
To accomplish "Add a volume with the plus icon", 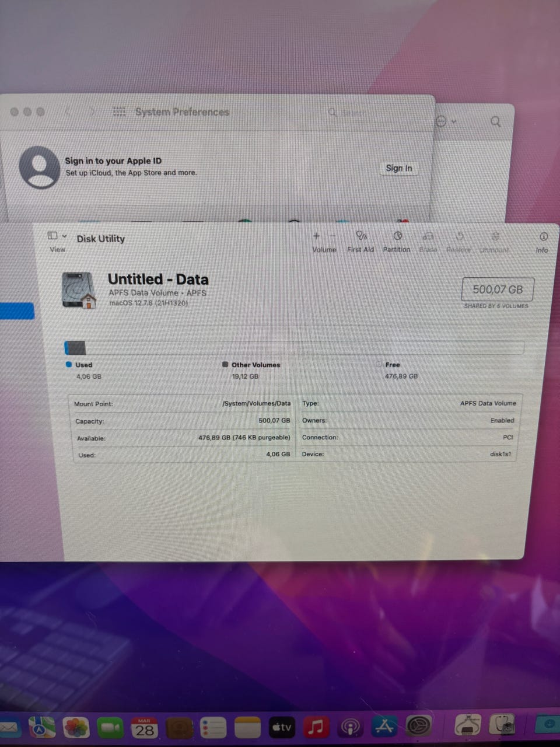I will pos(316,236).
